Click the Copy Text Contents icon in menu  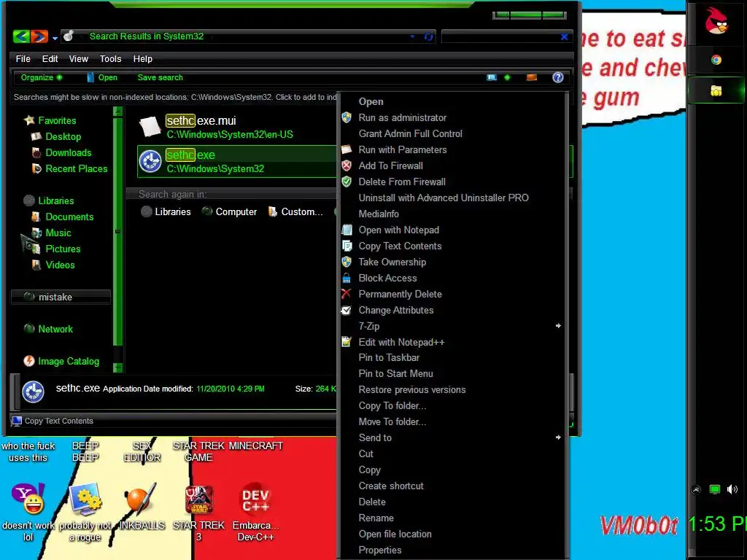347,246
